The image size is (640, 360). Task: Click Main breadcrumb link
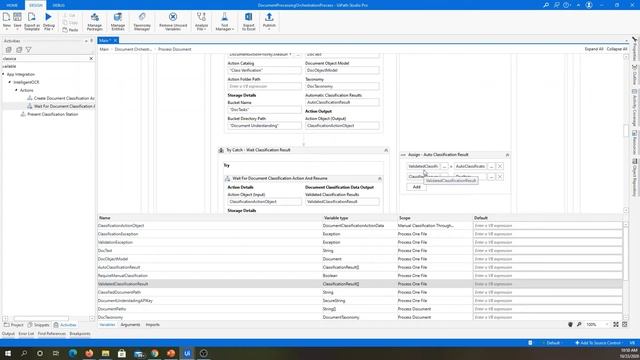(104, 49)
